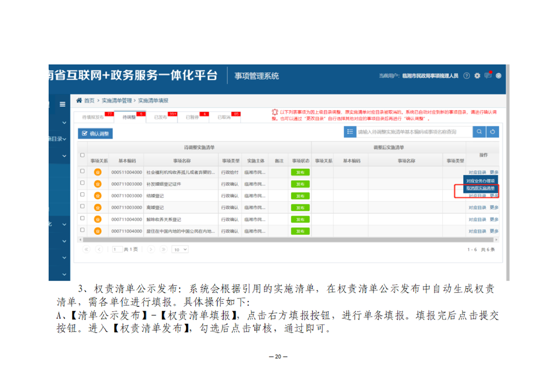
Task: Expand the bottom sidebar chevron
Action: 64,274
